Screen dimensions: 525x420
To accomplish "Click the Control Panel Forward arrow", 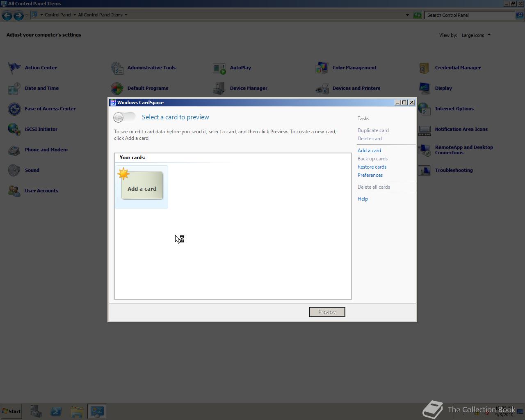I will (18, 16).
